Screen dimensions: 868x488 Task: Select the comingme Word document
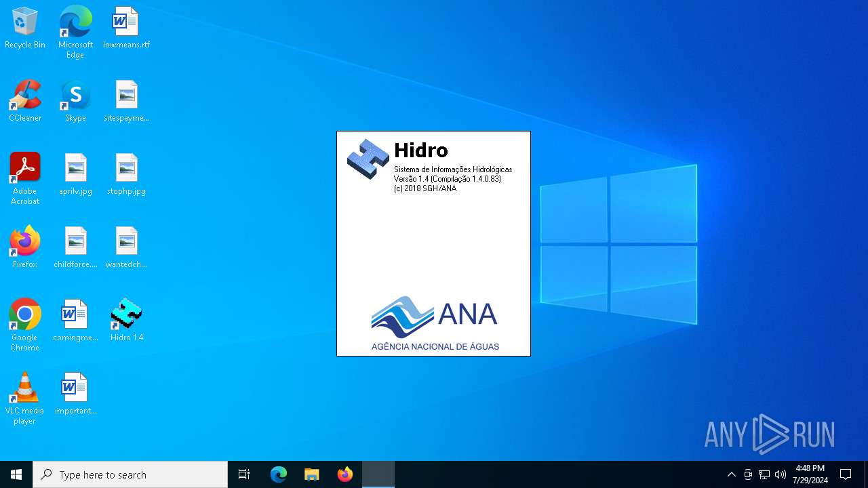click(x=75, y=321)
